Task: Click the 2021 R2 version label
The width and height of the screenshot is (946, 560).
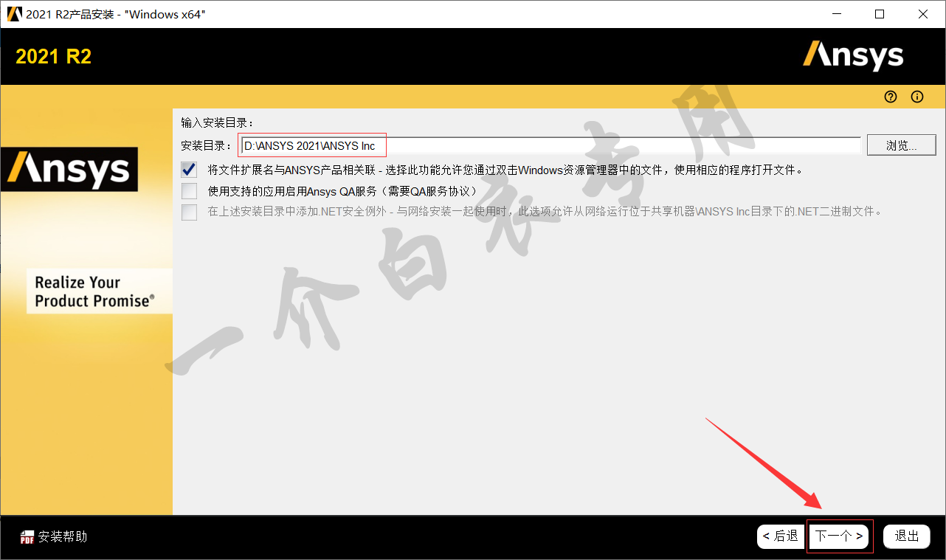Action: coord(54,57)
